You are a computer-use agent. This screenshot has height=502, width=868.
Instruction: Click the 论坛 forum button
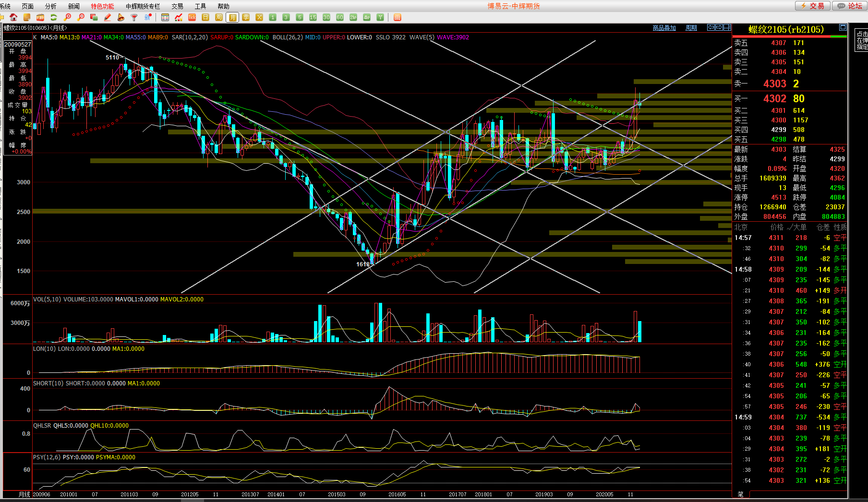pos(849,6)
